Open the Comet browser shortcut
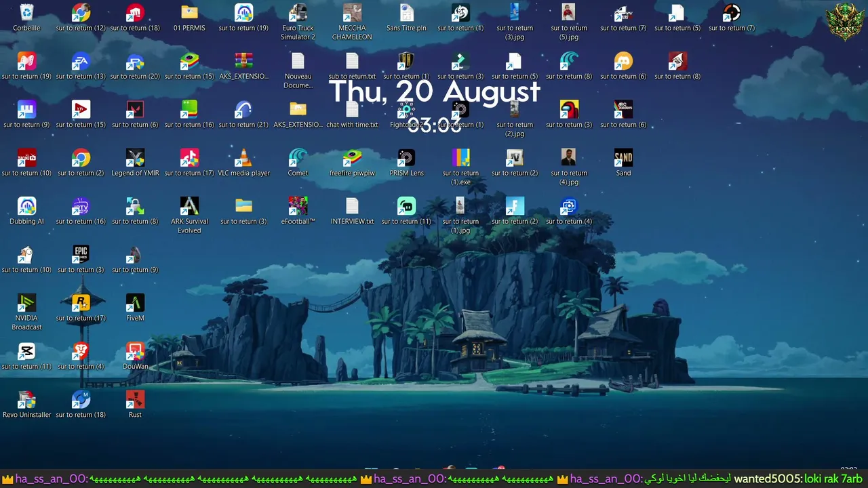This screenshot has width=868, height=488. (298, 163)
